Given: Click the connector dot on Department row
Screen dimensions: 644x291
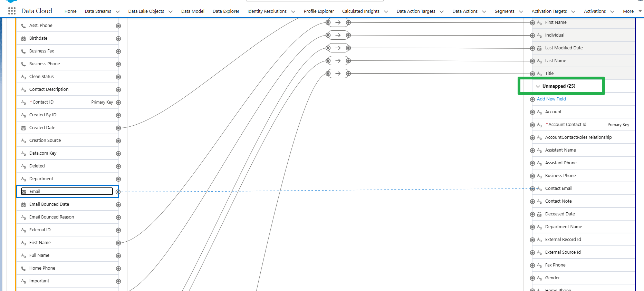Looking at the screenshot, I should [118, 179].
